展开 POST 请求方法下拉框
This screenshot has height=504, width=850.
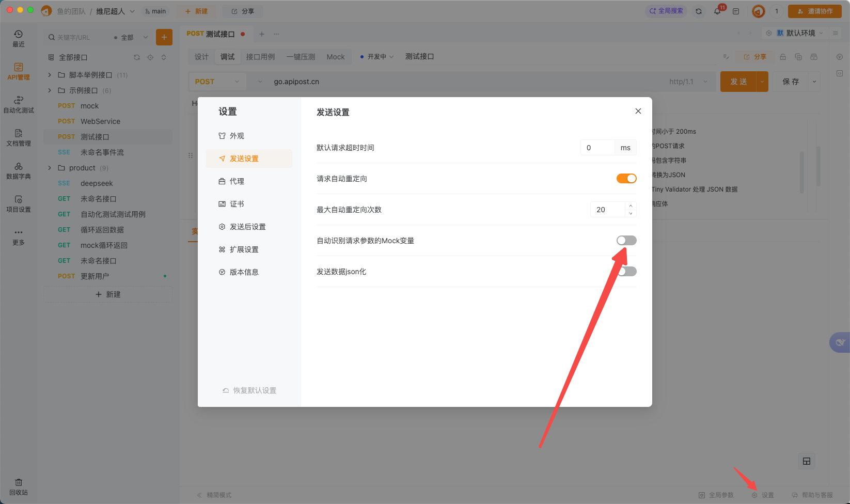[x=217, y=81]
